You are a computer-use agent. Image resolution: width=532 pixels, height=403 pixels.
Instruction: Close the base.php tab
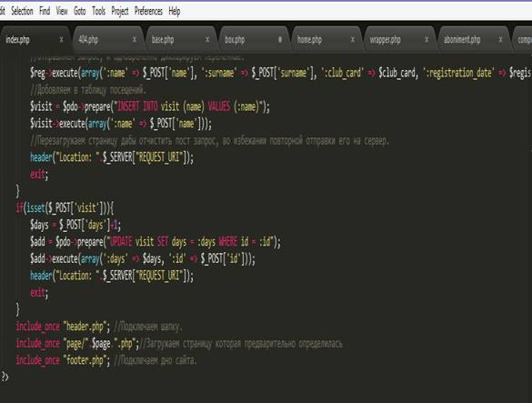click(x=207, y=40)
